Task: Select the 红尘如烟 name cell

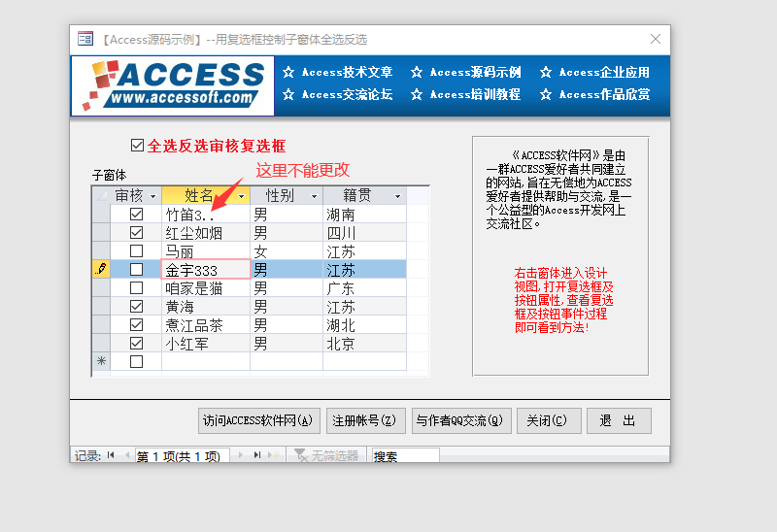Action: (206, 232)
